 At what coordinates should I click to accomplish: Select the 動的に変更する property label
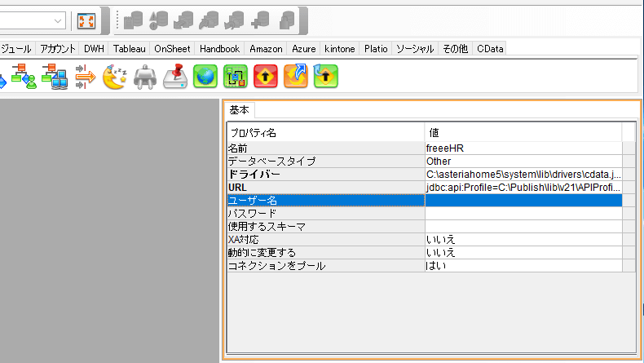(x=326, y=252)
